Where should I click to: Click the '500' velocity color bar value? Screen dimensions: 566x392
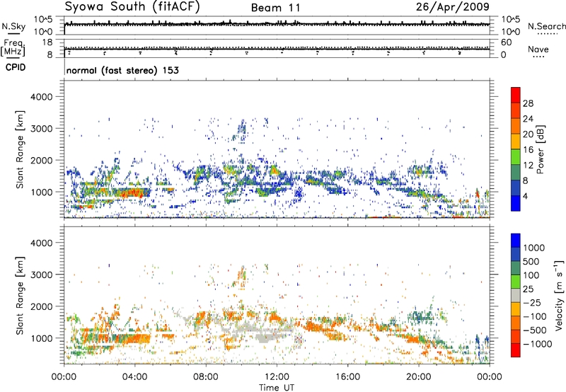pyautogui.click(x=531, y=261)
